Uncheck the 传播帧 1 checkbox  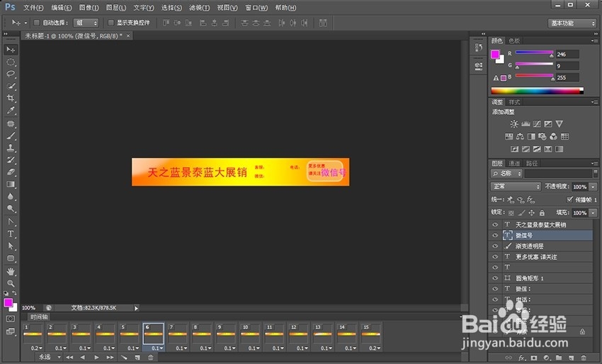click(569, 199)
